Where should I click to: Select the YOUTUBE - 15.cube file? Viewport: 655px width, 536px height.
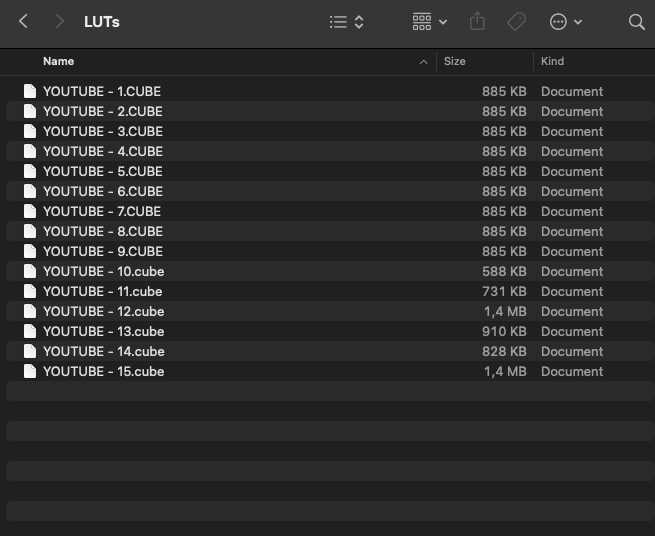point(103,371)
